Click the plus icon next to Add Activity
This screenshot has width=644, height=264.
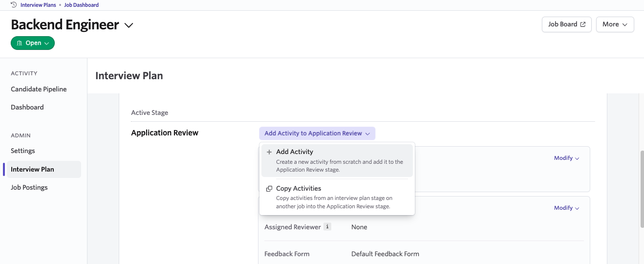point(269,152)
